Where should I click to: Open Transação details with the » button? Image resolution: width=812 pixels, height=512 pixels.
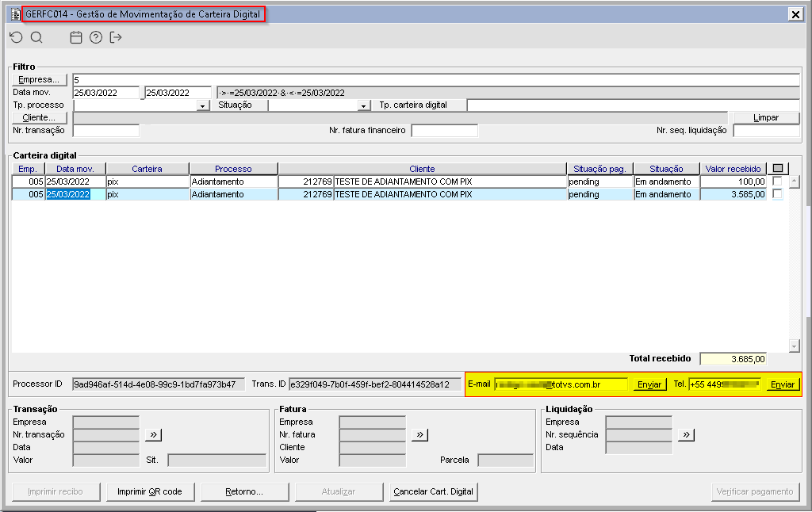(153, 434)
